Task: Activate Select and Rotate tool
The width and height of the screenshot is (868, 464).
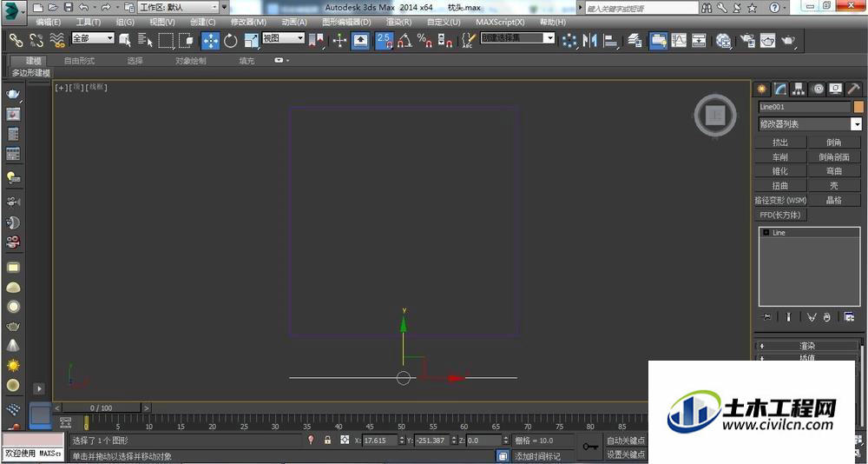Action: point(231,41)
